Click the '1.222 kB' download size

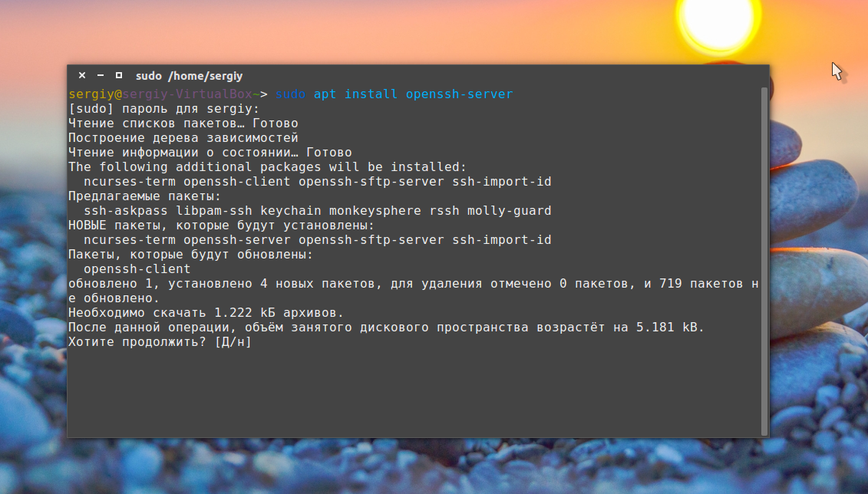[244, 313]
